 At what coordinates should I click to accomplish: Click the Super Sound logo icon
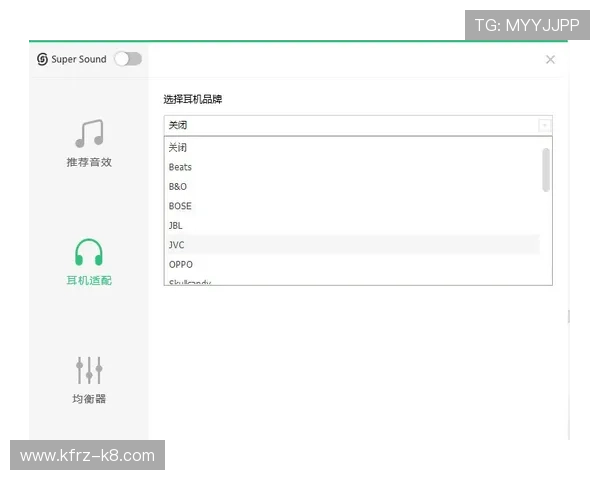42,59
